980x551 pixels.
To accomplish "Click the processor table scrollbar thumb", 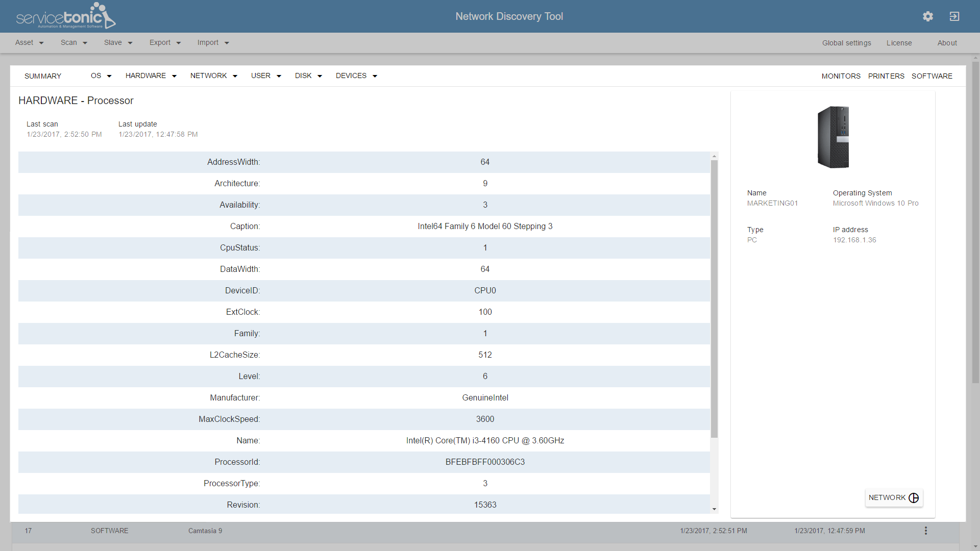I will (714, 299).
